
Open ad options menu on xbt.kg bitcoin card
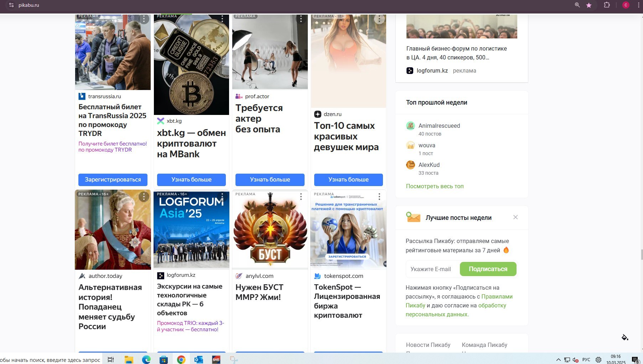click(x=222, y=18)
